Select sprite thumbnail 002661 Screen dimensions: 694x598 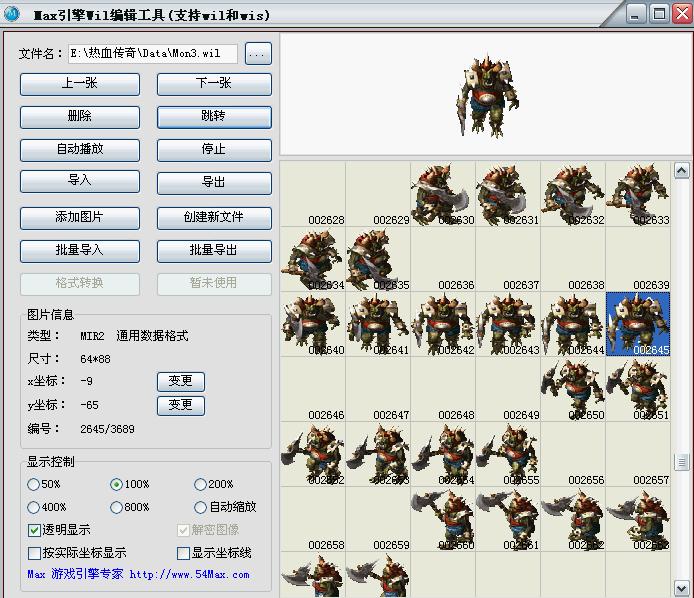(508, 519)
